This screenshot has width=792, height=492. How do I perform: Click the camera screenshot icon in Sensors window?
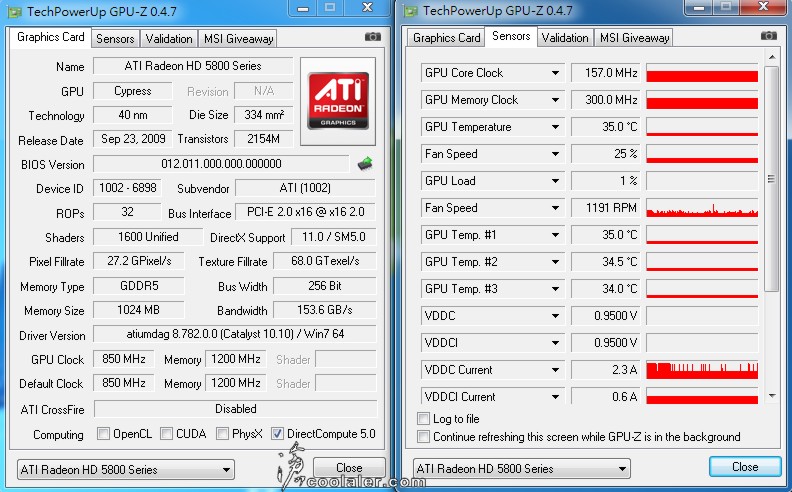tap(769, 35)
